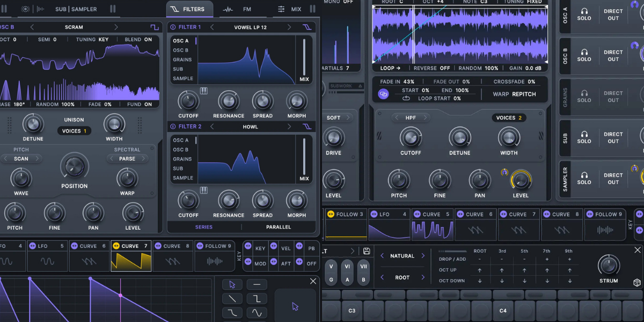This screenshot has width=644, height=322.
Task: Click the VOICES 1 unison button
Action: (74, 131)
